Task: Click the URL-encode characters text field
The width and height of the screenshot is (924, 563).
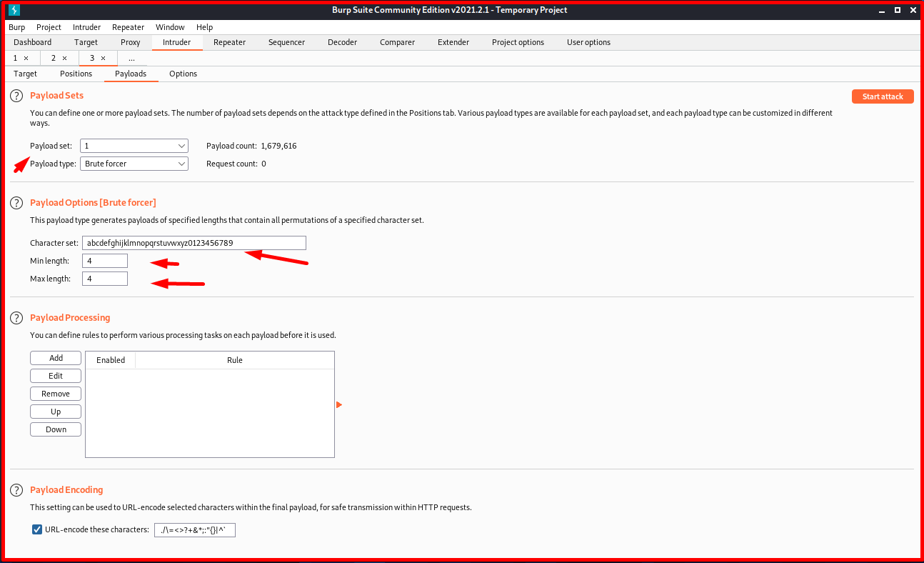Action: click(195, 530)
